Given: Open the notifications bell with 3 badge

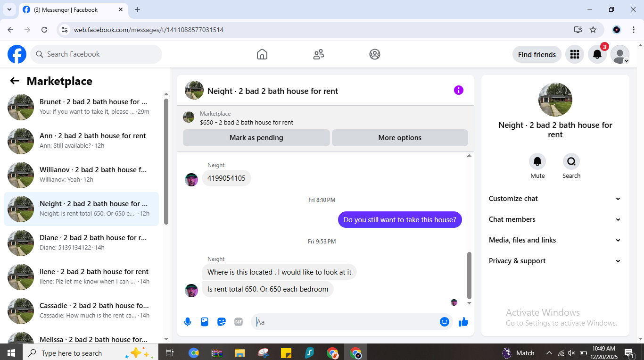Looking at the screenshot, I should click(x=597, y=54).
